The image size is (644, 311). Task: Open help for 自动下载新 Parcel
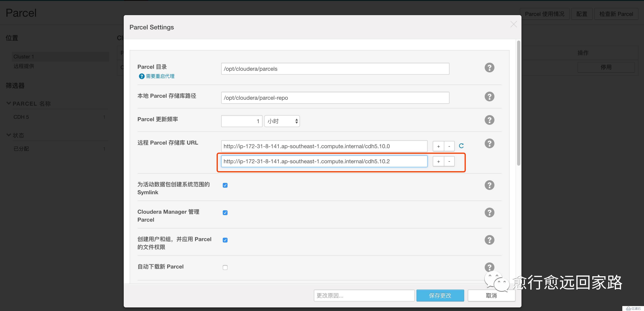point(489,267)
